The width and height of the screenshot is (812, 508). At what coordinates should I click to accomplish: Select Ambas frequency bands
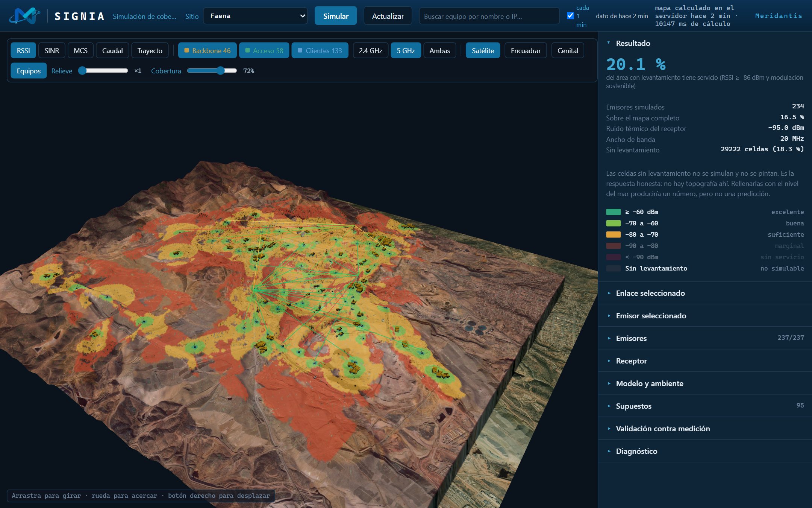coord(439,50)
